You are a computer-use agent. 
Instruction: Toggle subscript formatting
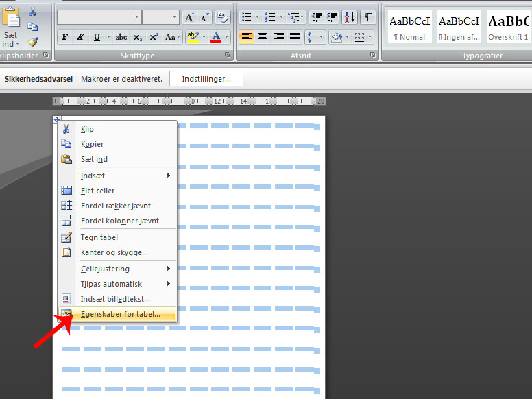point(137,37)
